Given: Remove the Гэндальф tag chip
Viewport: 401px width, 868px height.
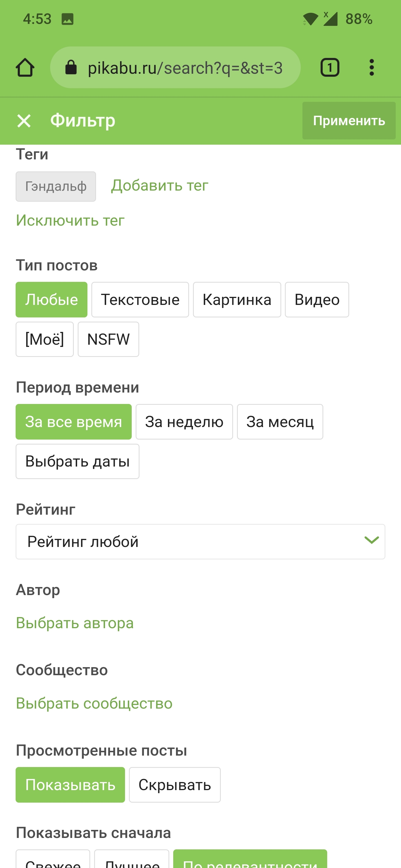Looking at the screenshot, I should [56, 186].
